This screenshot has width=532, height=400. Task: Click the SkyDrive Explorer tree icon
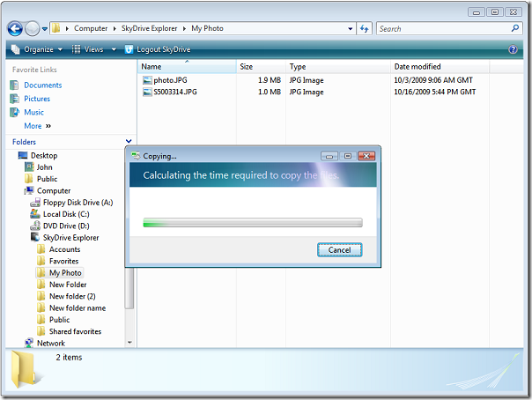coord(35,237)
